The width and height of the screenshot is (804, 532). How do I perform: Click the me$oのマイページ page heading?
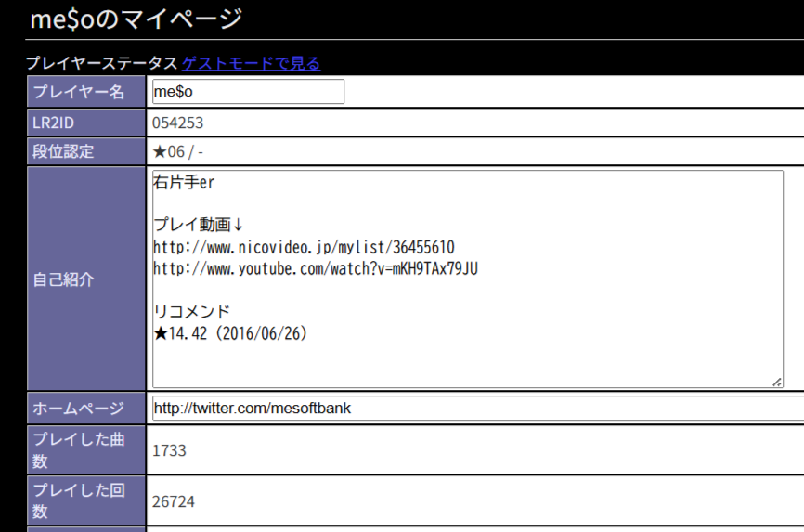pyautogui.click(x=136, y=19)
